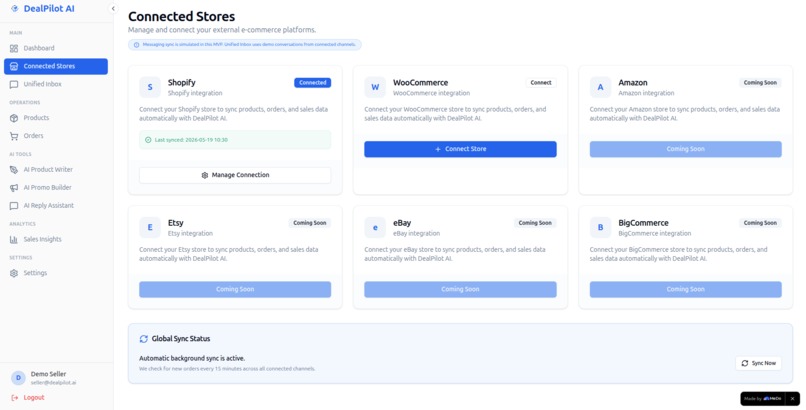
Task: Open the Unified Inbox page
Action: click(56, 84)
